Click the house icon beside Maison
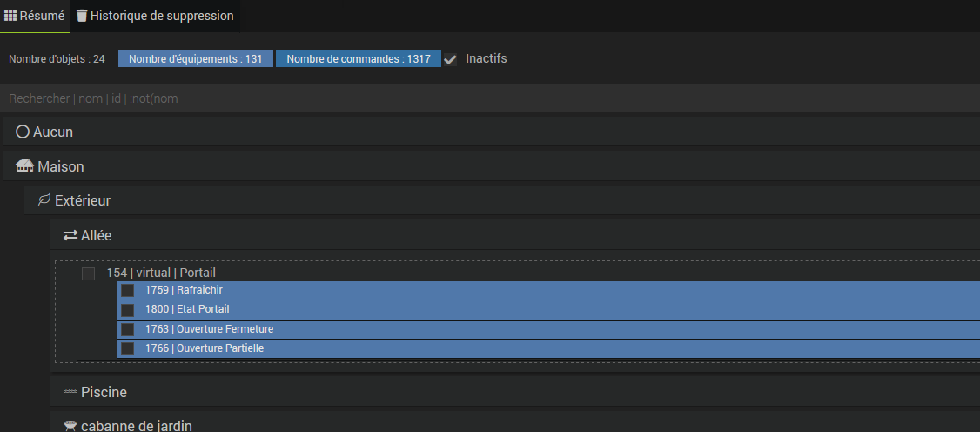 pyautogui.click(x=24, y=165)
